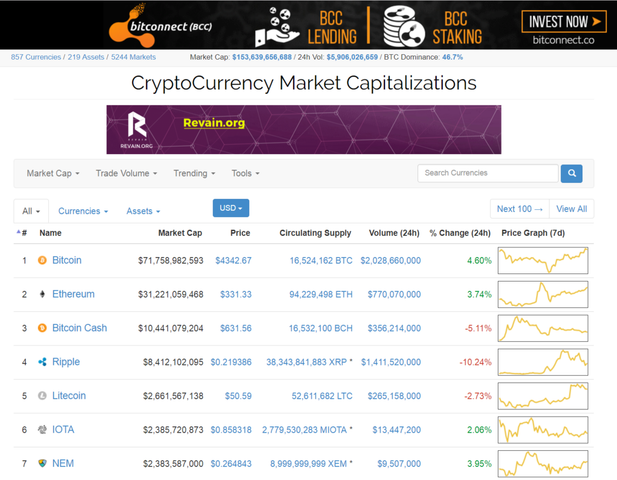This screenshot has height=480, width=617.
Task: Click the Revain R logo in banner
Action: [x=137, y=126]
